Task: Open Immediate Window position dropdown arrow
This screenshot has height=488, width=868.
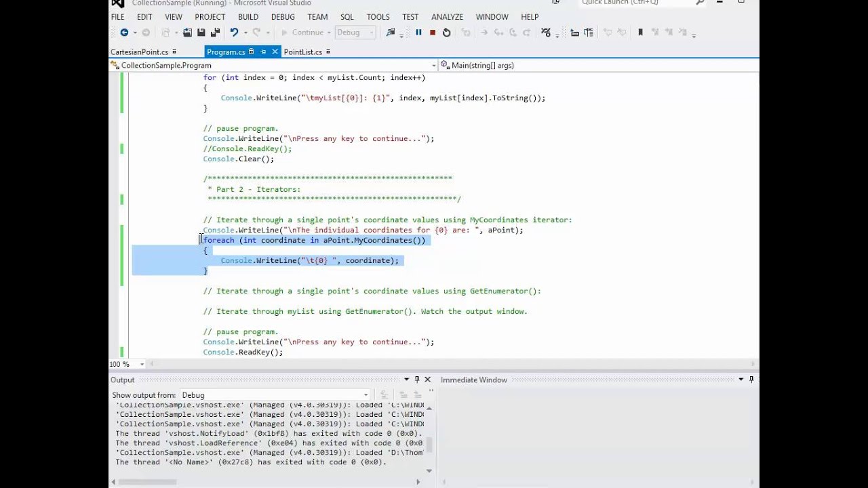Action: click(x=741, y=380)
